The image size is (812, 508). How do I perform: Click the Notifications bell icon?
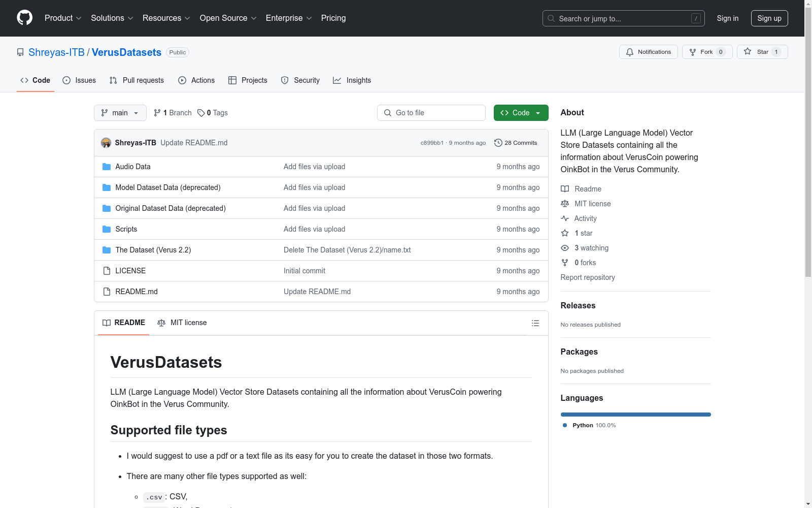coord(630,52)
